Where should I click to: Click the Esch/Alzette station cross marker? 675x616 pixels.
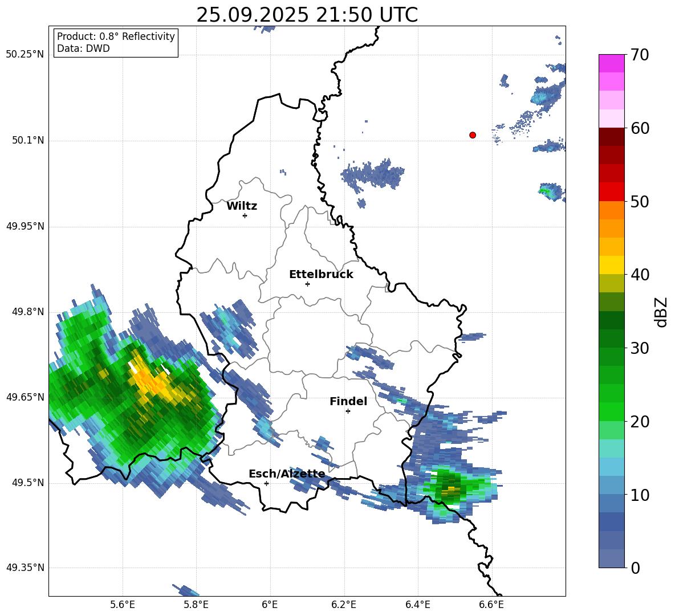pos(266,483)
